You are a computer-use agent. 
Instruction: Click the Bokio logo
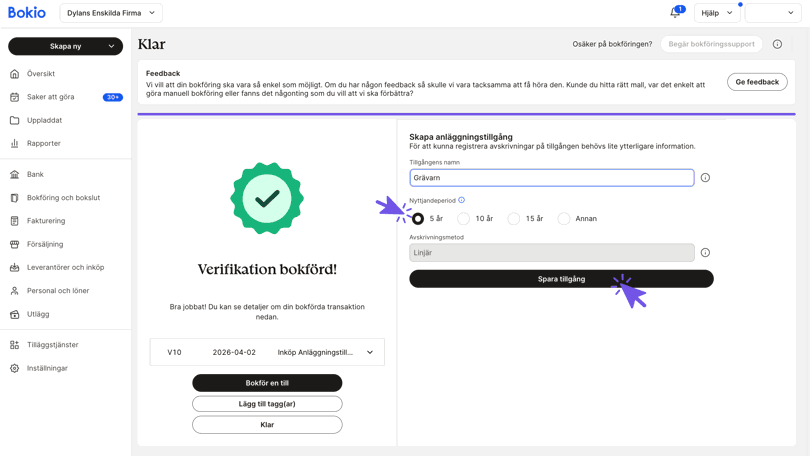coord(27,13)
